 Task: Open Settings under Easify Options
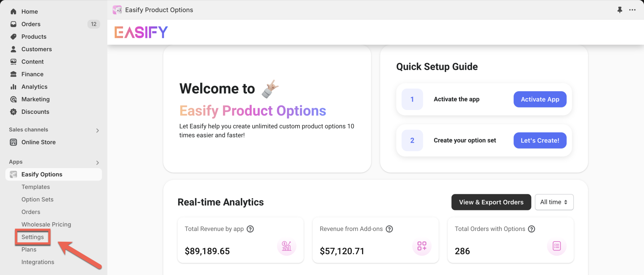(33, 237)
